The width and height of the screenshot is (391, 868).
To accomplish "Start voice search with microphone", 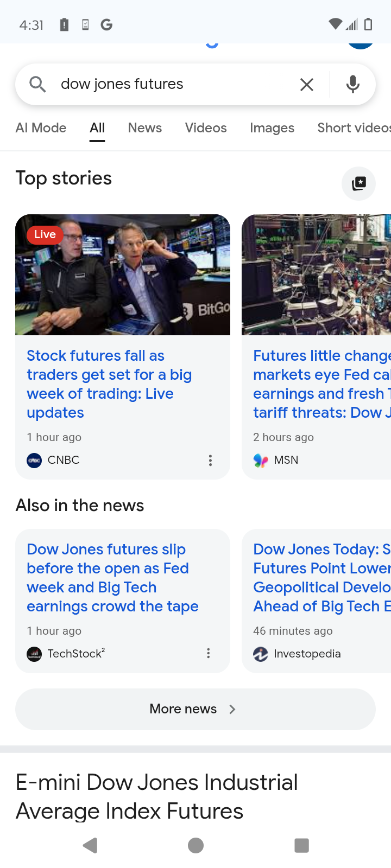I will (353, 84).
